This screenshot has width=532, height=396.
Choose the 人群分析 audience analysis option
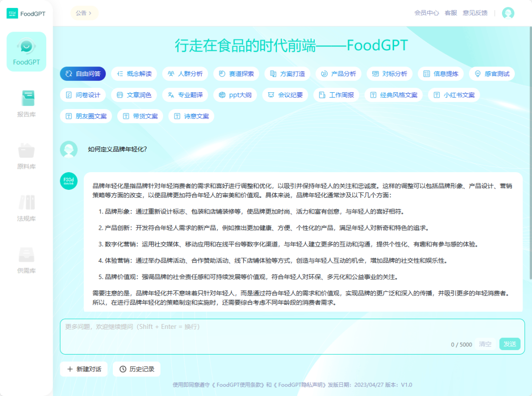pos(185,74)
